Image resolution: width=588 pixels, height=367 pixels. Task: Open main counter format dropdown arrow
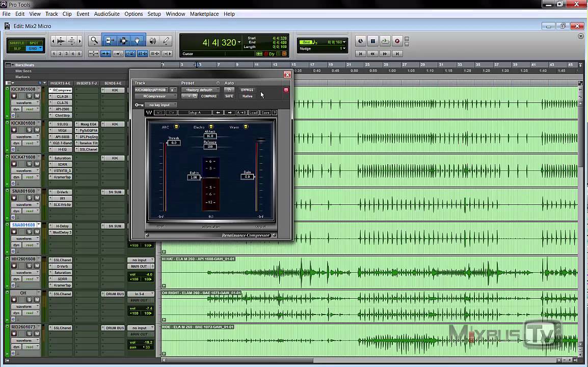click(239, 42)
